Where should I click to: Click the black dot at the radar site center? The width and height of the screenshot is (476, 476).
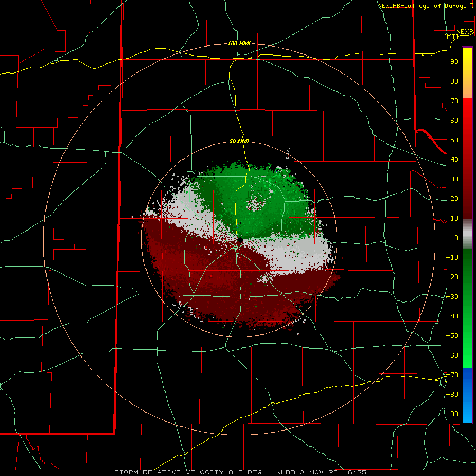[x=240, y=241]
